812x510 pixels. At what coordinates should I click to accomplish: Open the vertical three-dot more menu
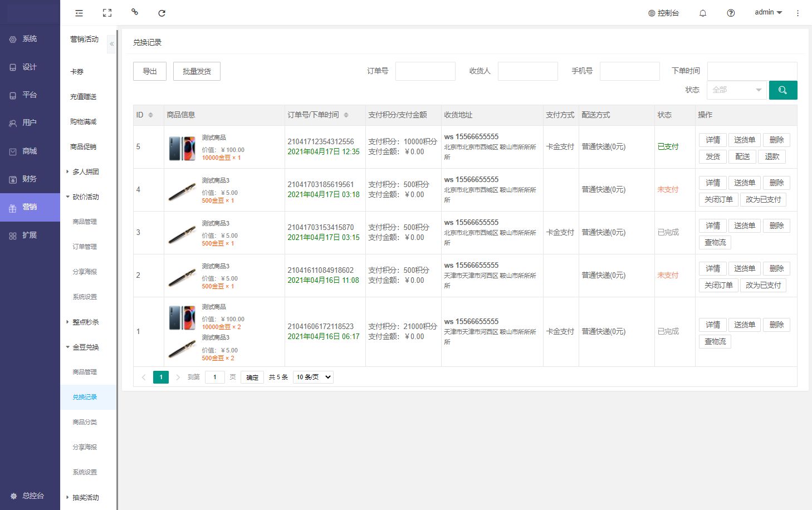[x=798, y=13]
